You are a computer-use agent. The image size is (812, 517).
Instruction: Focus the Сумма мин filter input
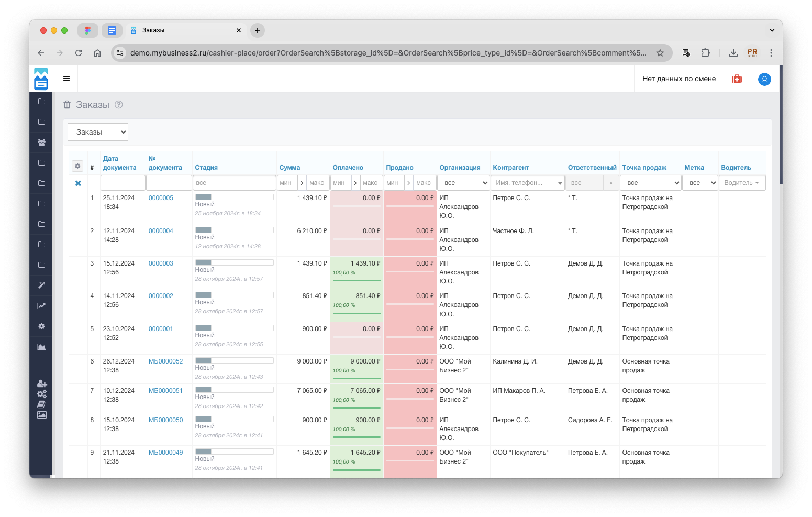click(287, 183)
